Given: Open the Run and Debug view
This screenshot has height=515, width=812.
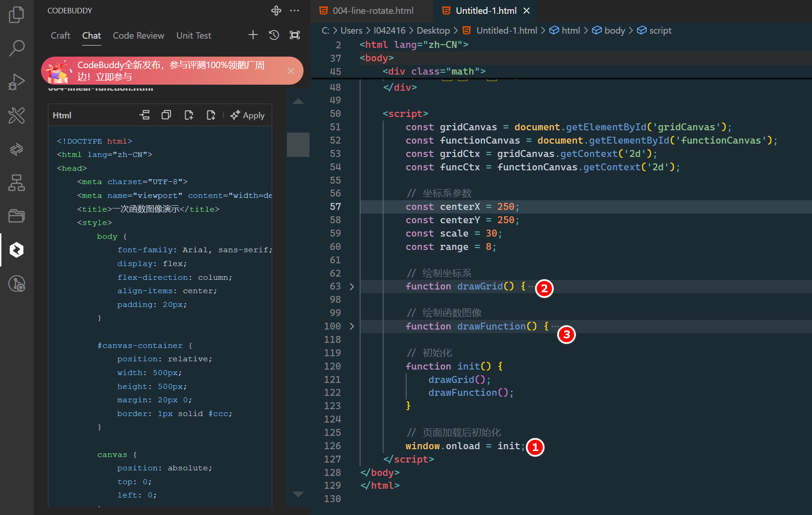Looking at the screenshot, I should click(x=17, y=82).
